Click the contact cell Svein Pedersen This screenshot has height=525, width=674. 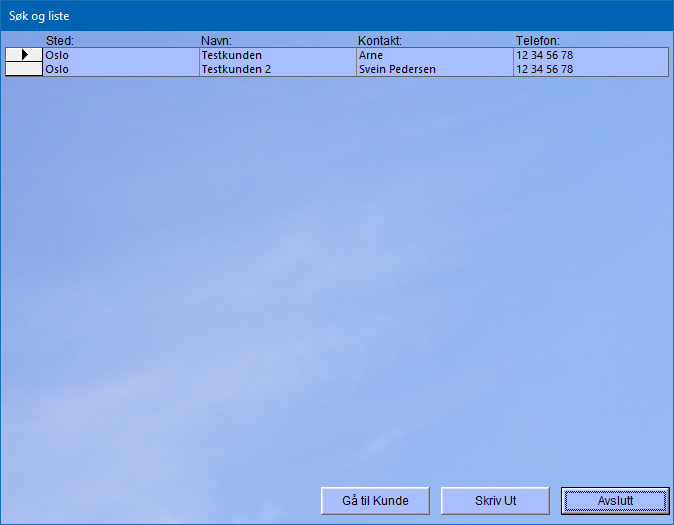435,69
